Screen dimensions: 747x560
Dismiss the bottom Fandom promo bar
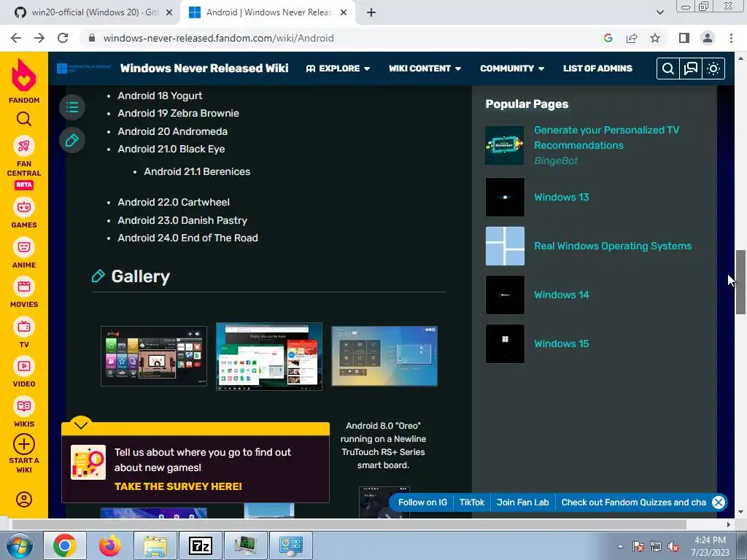pyautogui.click(x=719, y=502)
